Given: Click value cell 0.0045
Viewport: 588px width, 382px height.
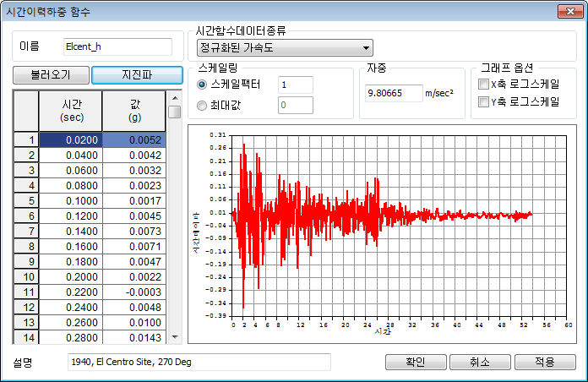Looking at the screenshot, I should coord(134,216).
